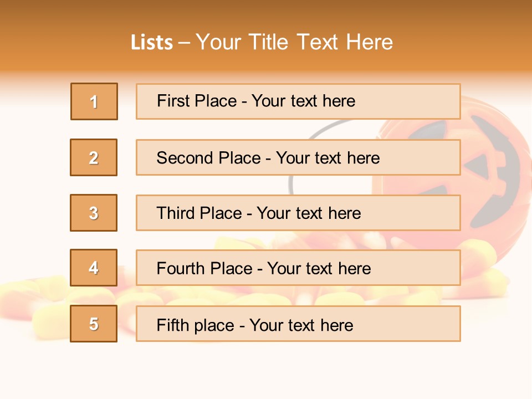Select the Third Place text box

coord(298,213)
